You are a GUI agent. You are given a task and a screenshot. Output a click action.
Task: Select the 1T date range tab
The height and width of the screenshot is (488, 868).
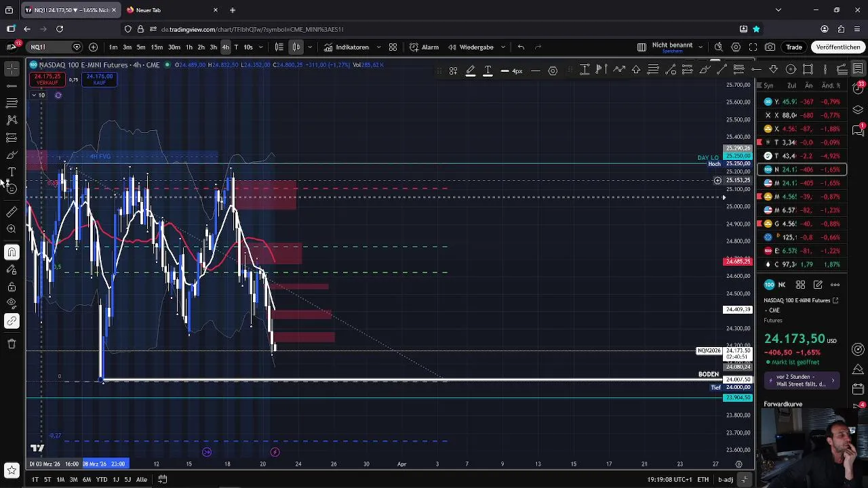click(35, 479)
